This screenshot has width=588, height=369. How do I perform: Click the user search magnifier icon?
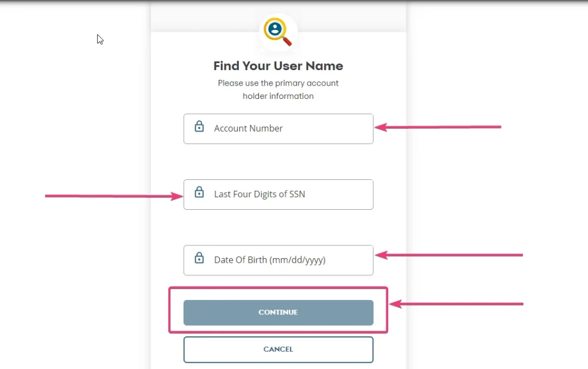(x=278, y=32)
